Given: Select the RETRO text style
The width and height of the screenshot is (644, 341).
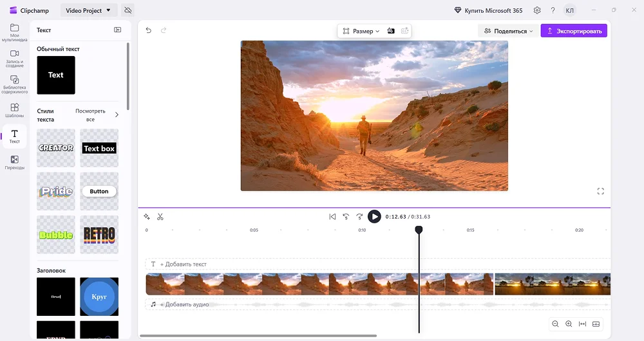Looking at the screenshot, I should pos(99,235).
